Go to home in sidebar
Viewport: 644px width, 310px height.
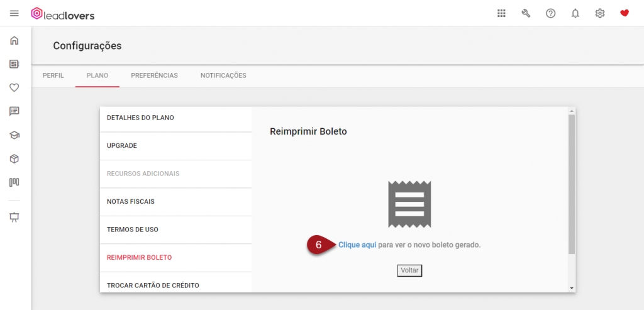(x=14, y=41)
